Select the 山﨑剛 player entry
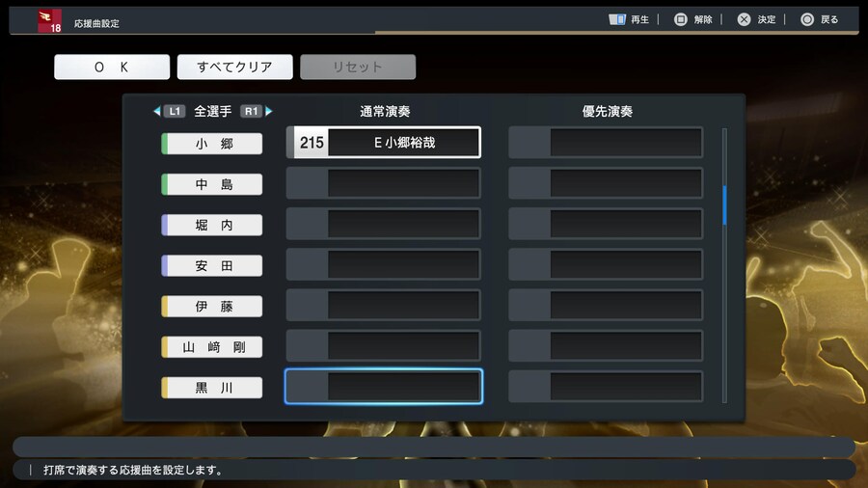The width and height of the screenshot is (868, 488). (212, 347)
